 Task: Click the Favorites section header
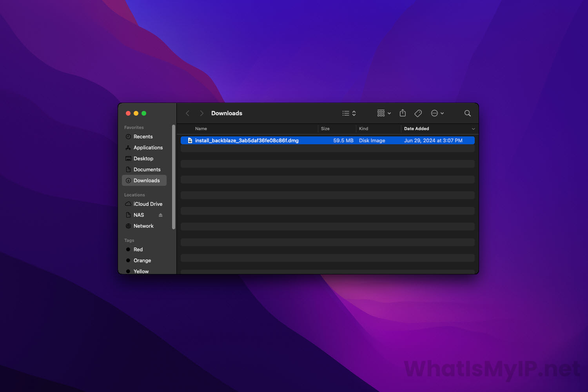coord(134,127)
